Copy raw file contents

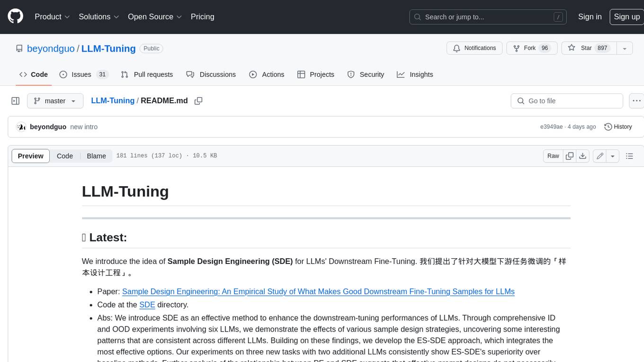click(570, 156)
